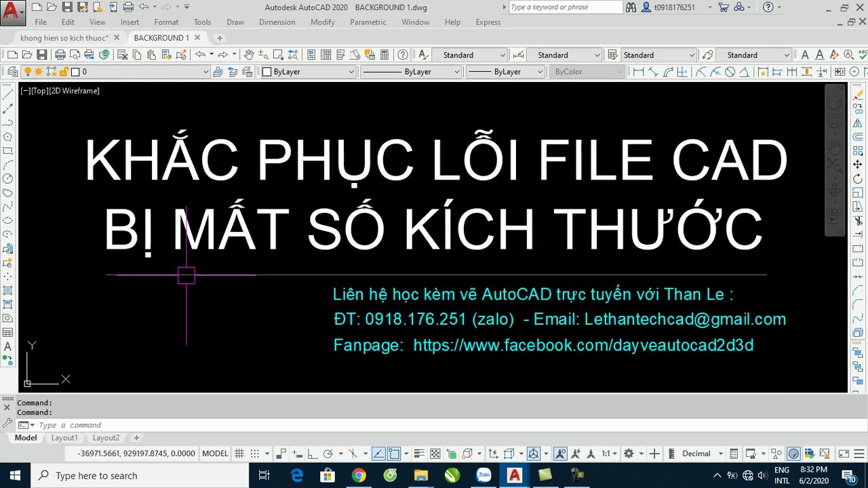Switch to the Layout2 tab

pos(106,438)
